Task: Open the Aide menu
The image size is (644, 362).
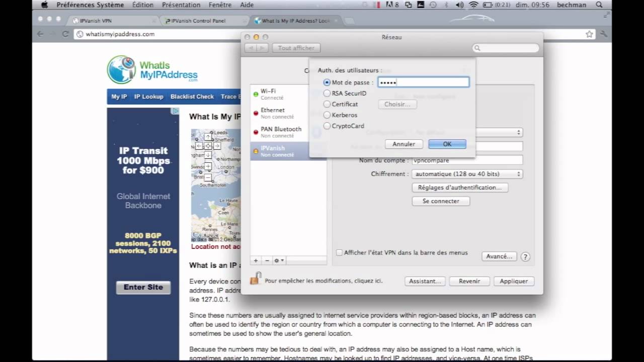Action: point(247,5)
